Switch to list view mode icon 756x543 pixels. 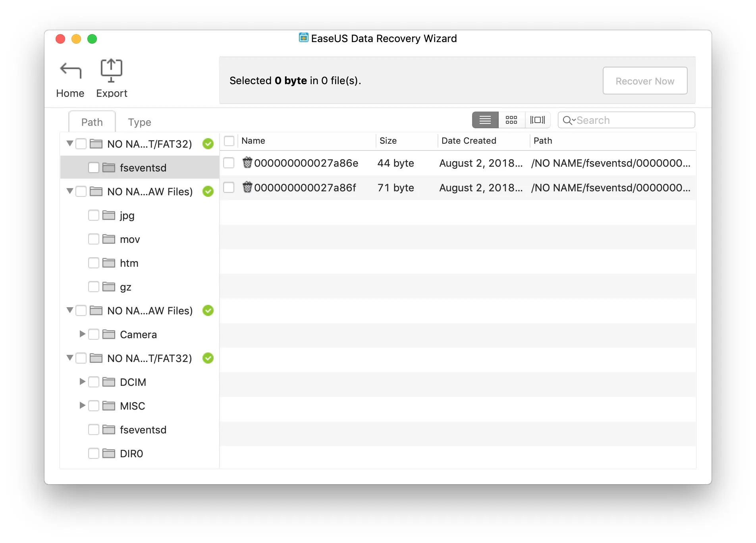pos(485,120)
